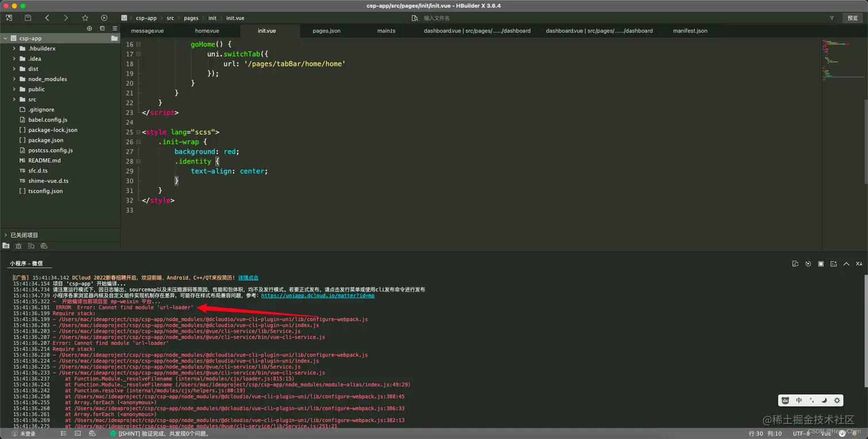Screen dimensions: 868x439
Task: Toggle the punctuation mode icon
Action: 811,401
